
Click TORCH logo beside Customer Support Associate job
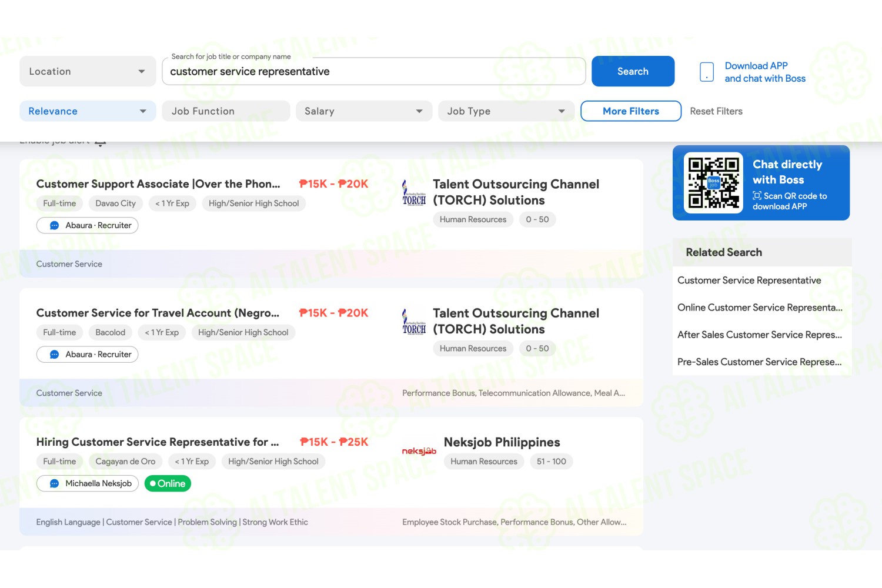coord(414,193)
